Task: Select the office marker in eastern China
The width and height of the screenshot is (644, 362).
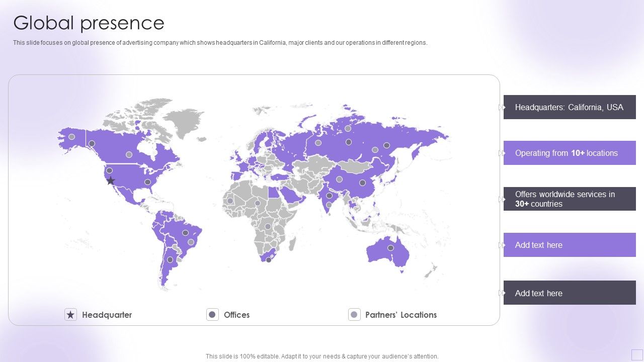Action: [x=362, y=183]
